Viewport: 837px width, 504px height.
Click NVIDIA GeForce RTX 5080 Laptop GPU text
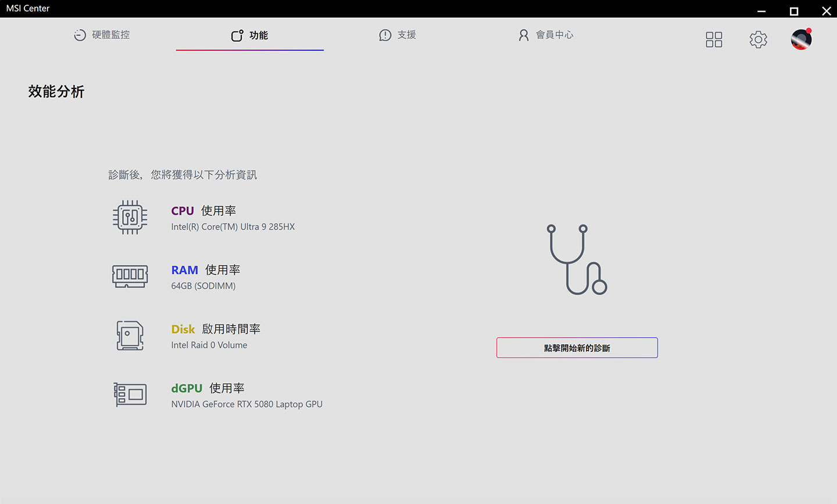tap(247, 404)
